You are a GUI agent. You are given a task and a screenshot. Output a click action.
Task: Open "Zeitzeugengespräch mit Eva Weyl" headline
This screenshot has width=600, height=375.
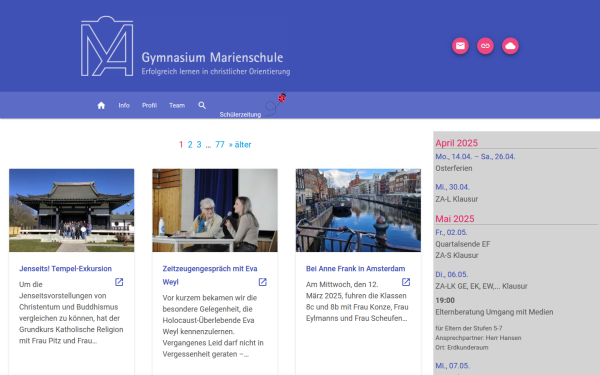coord(210,275)
